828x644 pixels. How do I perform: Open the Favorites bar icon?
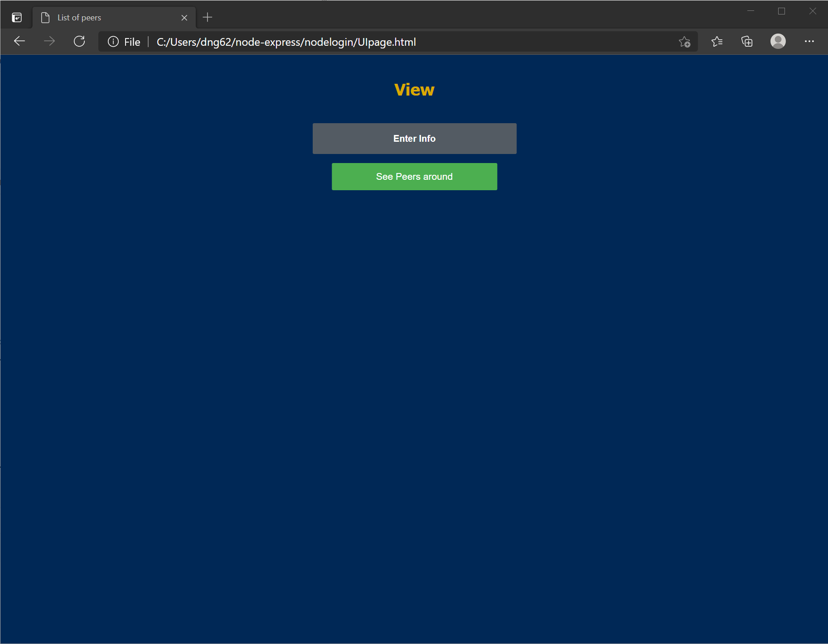(x=717, y=42)
